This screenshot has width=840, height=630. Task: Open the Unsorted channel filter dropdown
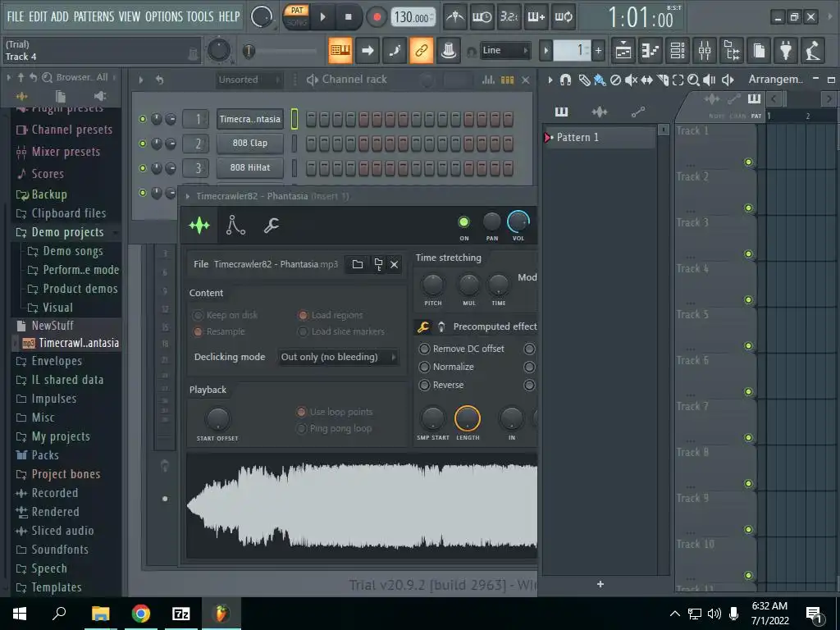click(249, 80)
